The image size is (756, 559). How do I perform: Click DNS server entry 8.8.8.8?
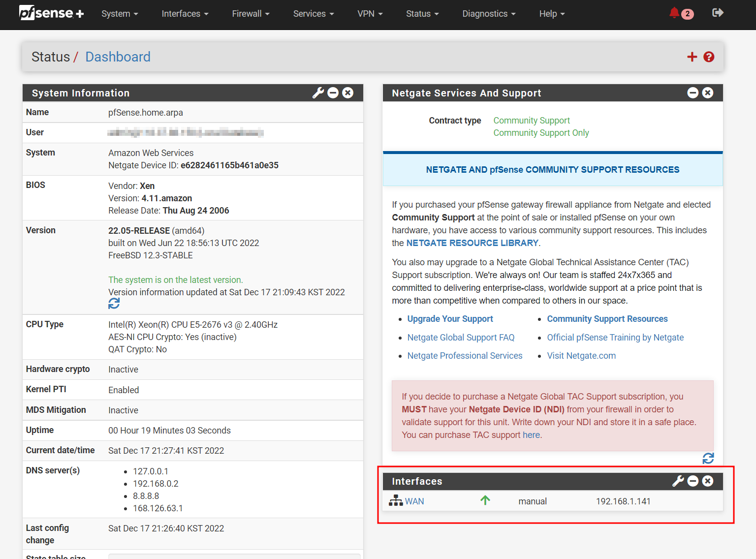pos(146,496)
